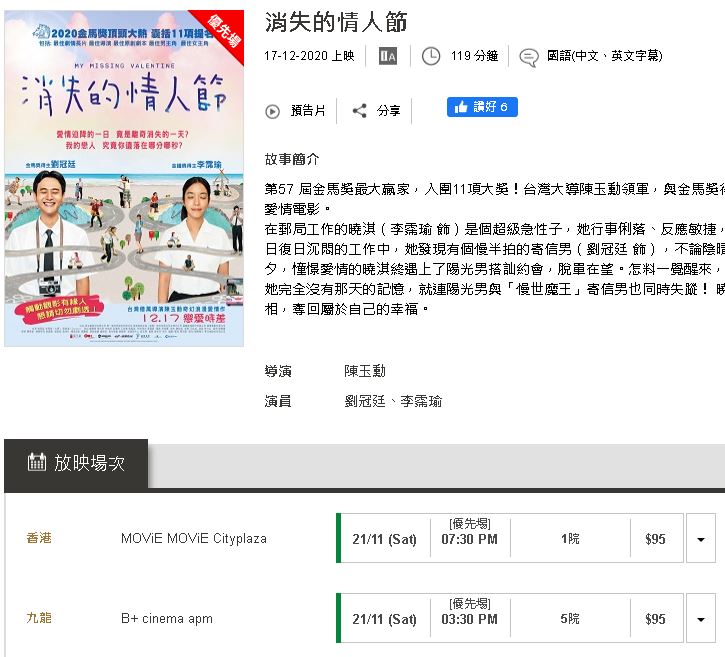Image resolution: width=725 pixels, height=657 pixels.
Task: Click the share icon next to 分享
Action: coord(359,111)
